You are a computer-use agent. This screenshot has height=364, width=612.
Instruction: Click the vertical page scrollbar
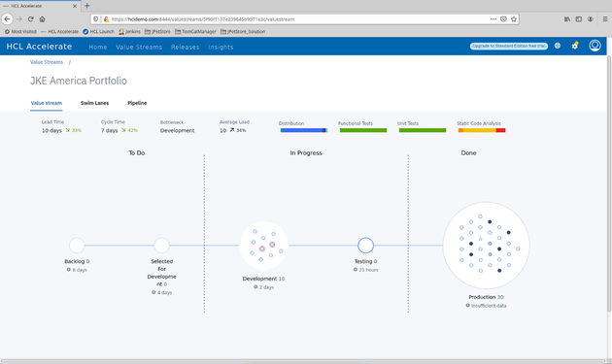[x=609, y=183]
